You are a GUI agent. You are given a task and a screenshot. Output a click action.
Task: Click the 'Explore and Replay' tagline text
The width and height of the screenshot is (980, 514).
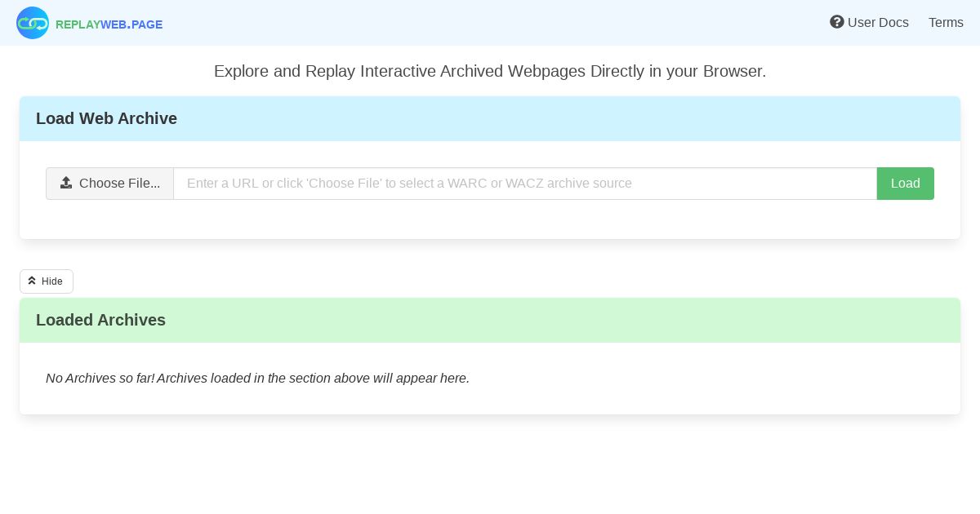tap(490, 71)
